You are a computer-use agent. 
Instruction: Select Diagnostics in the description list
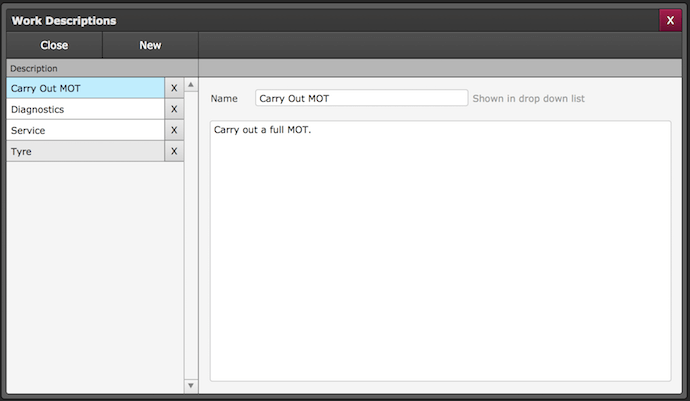click(85, 109)
